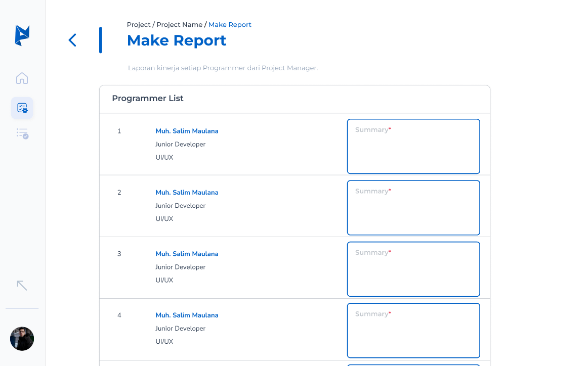Open Muh. Salim Maulana in row 3
588x366 pixels.
pyautogui.click(x=187, y=254)
